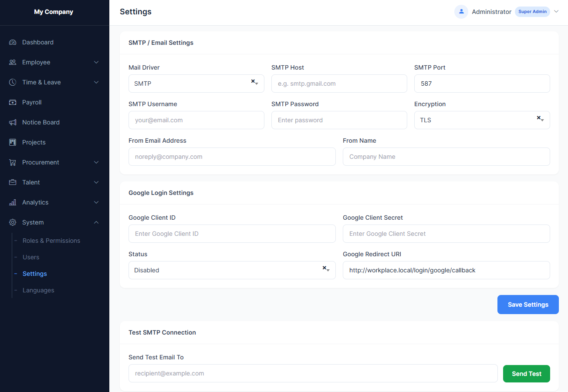Click the Administrator profile avatar icon
Viewport: 568px width, 392px height.
tap(461, 11)
